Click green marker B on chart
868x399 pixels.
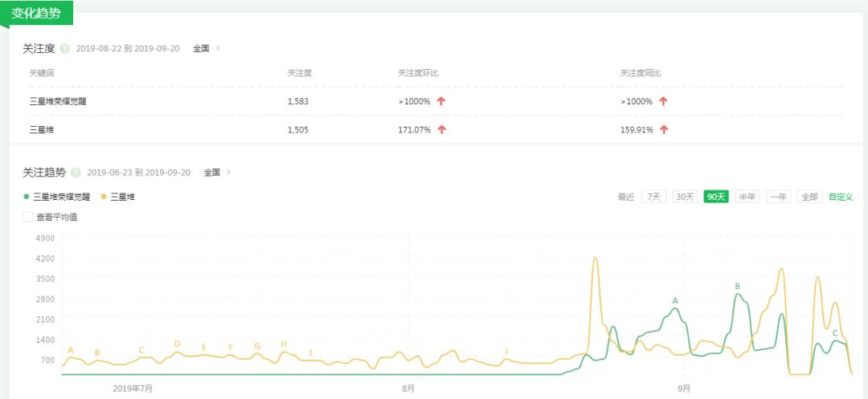737,287
